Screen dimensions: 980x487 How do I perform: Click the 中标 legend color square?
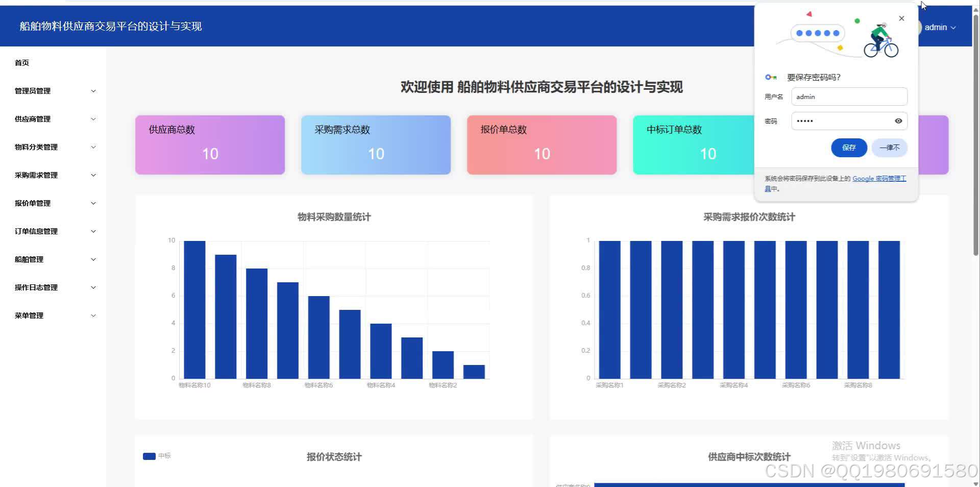click(149, 456)
